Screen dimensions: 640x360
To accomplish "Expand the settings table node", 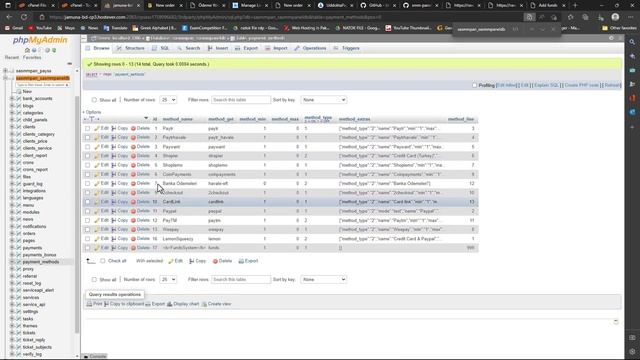I will coord(12,311).
